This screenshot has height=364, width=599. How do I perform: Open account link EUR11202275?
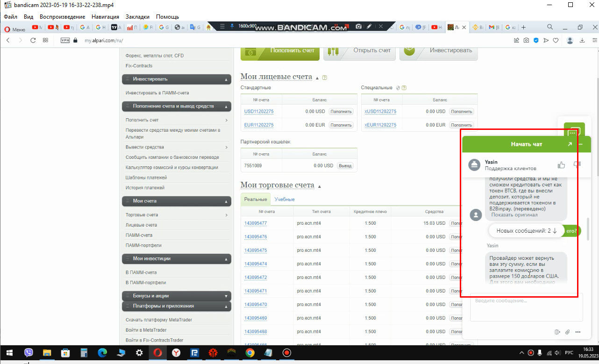[x=259, y=125]
